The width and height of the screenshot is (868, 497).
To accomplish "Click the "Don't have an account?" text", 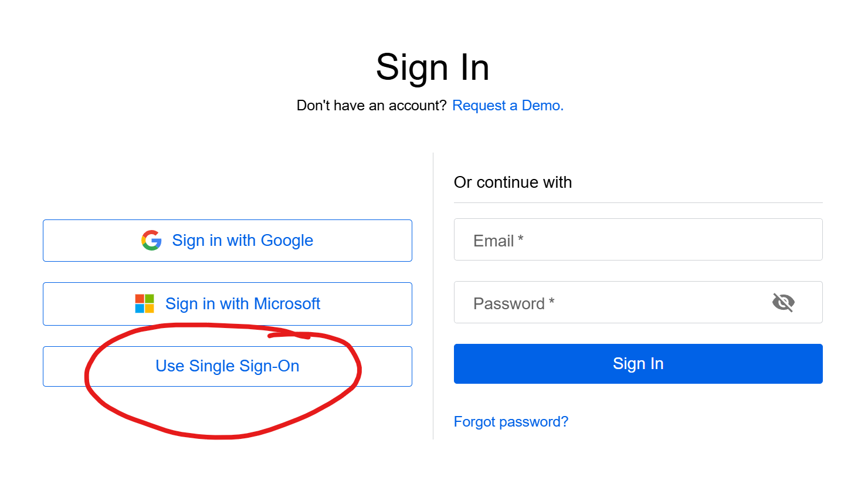I will pyautogui.click(x=372, y=106).
